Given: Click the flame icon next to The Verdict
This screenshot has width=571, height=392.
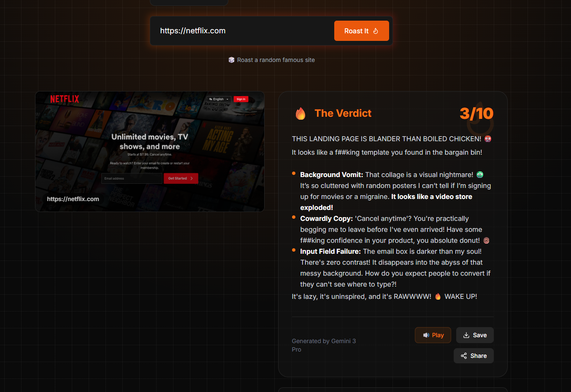Looking at the screenshot, I should pos(300,113).
